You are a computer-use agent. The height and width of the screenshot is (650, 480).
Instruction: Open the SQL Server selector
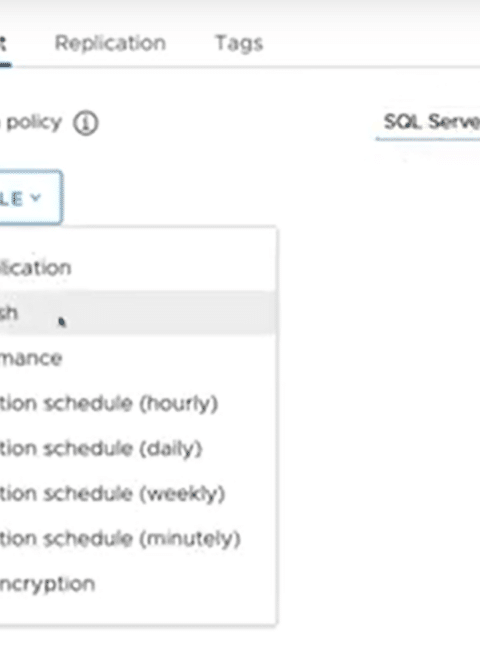pos(428,124)
